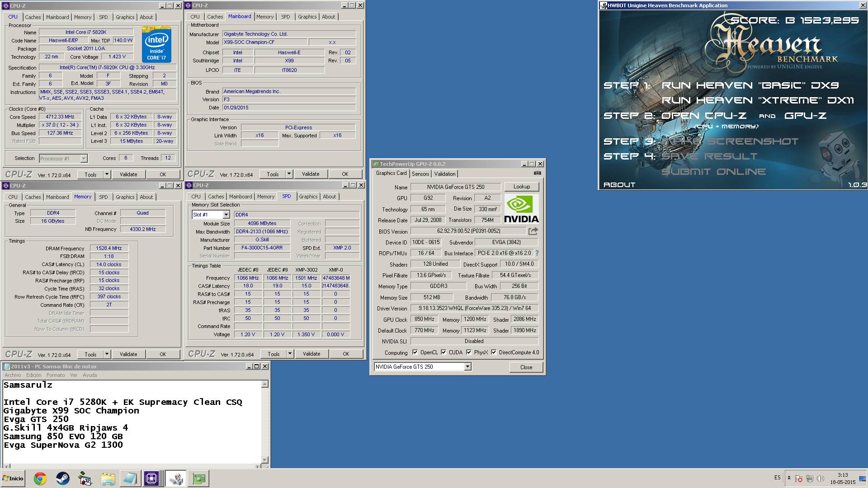This screenshot has height=488, width=868.
Task: Click OK in the Memory CPU-Z window
Action: pyautogui.click(x=163, y=354)
